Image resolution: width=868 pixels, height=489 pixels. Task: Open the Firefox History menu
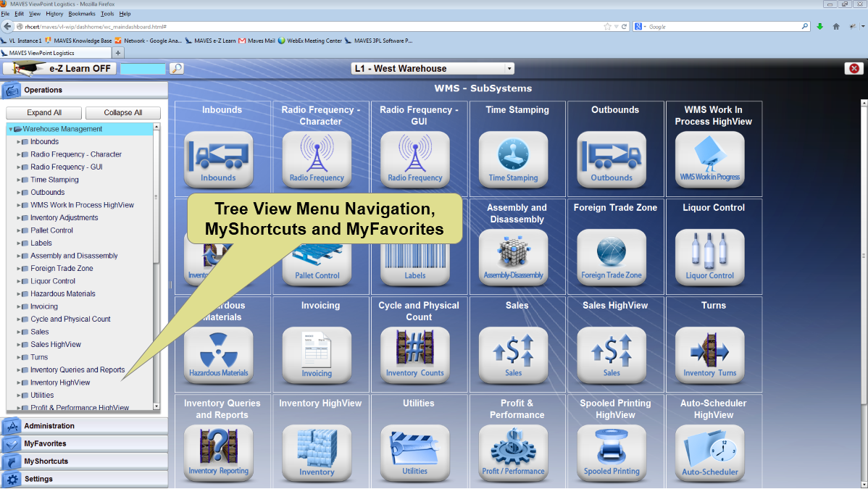point(54,14)
